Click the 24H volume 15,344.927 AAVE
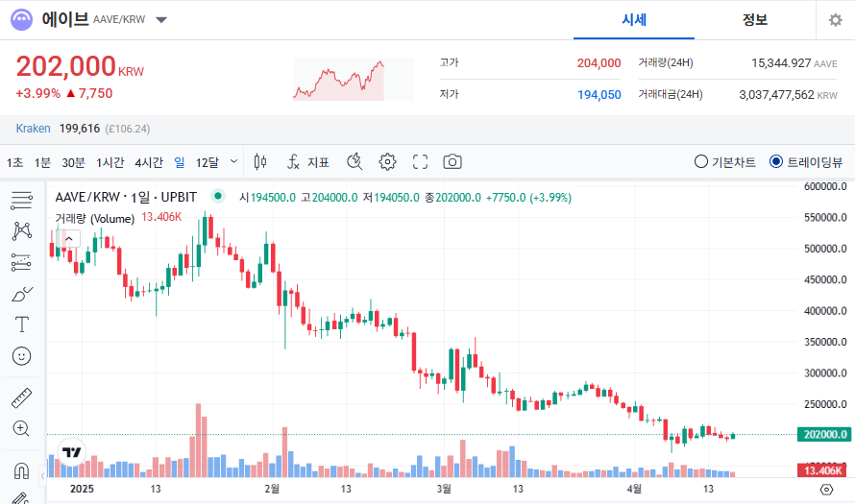The width and height of the screenshot is (855, 504). coord(794,63)
